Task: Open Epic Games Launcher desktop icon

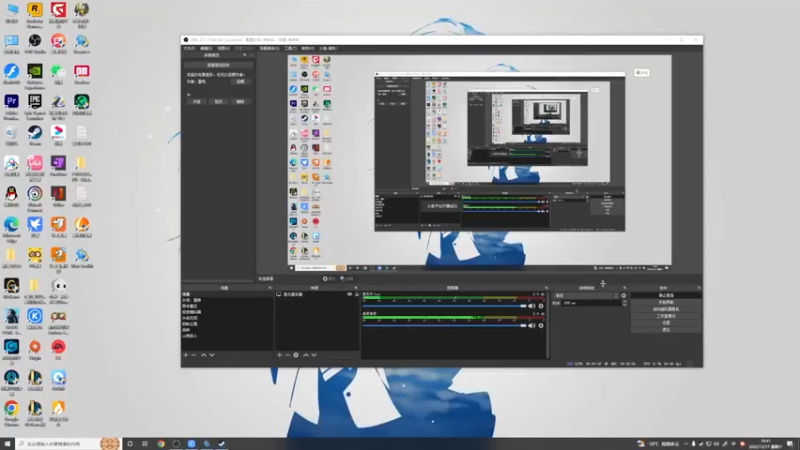Action: coord(35,106)
